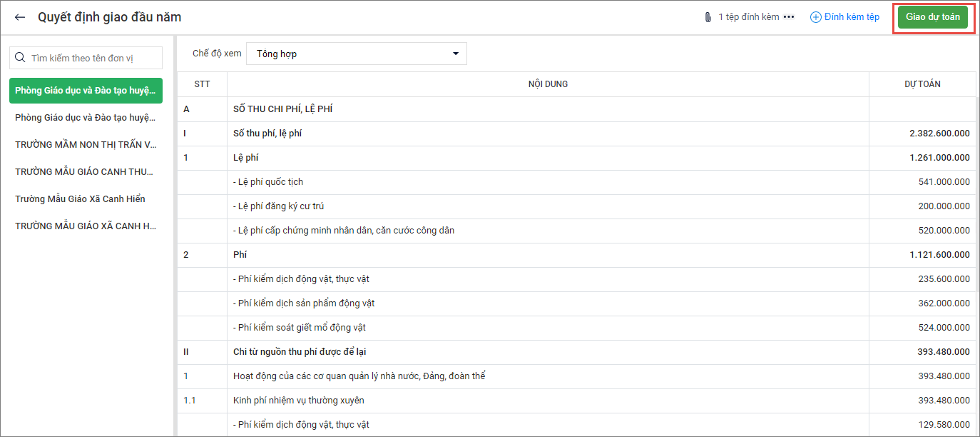980x437 pixels.
Task: Click the dropdown arrow next to Tổng hợp
Action: (456, 54)
